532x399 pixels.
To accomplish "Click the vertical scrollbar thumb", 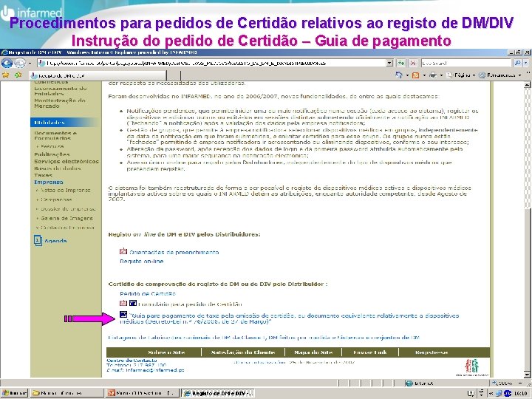I will (x=528, y=289).
